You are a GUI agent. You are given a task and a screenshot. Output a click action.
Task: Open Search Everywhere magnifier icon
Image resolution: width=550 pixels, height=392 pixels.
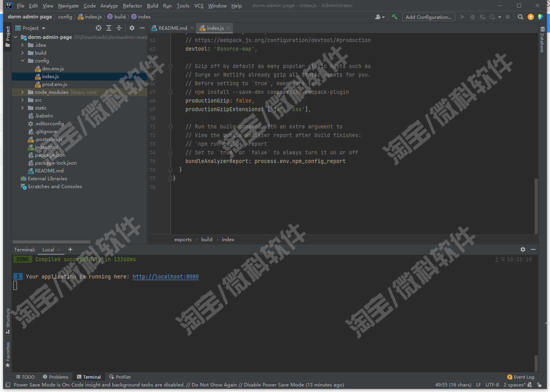pos(521,17)
